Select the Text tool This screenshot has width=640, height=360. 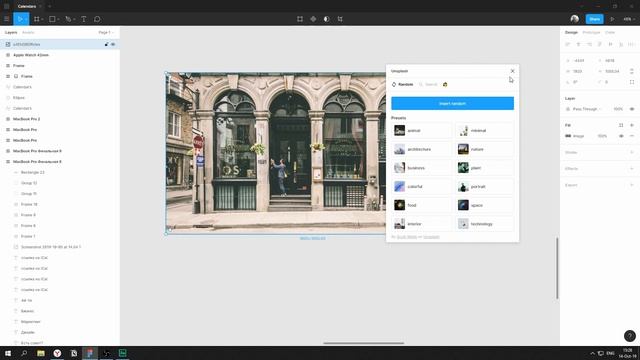coord(83,19)
